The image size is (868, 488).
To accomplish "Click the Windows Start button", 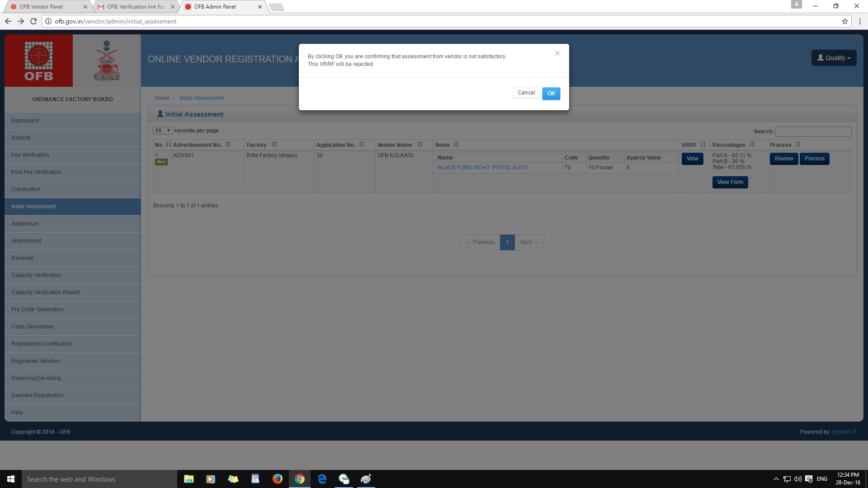I will [x=11, y=479].
